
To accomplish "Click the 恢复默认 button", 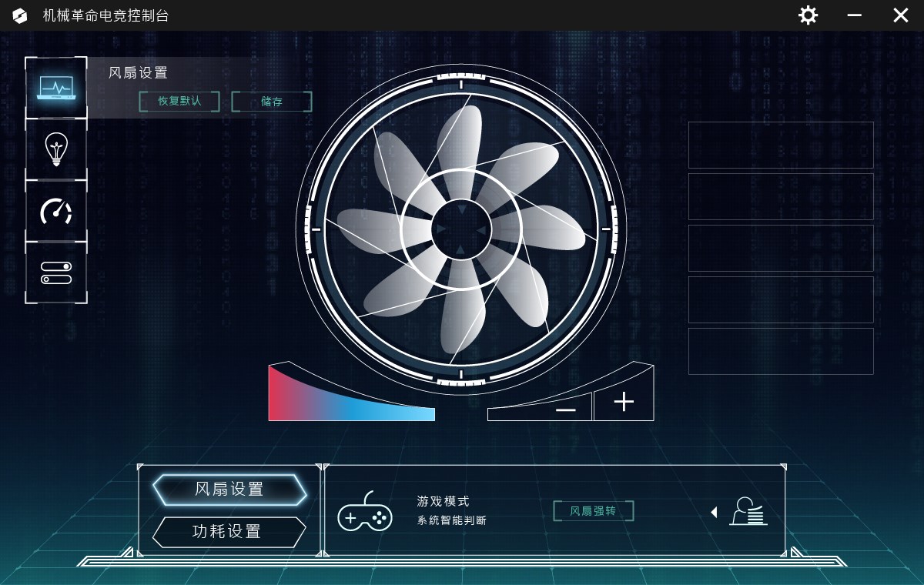I will (179, 101).
